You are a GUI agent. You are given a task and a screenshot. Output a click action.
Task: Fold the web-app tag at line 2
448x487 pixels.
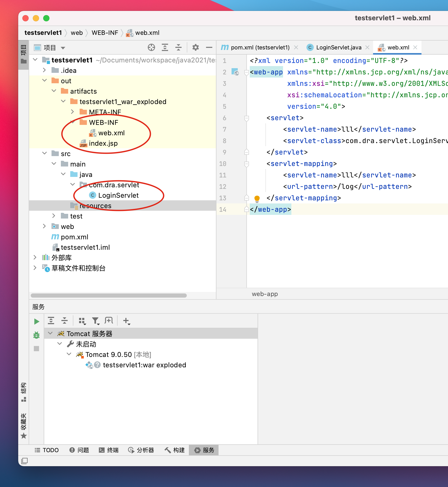[x=247, y=72]
